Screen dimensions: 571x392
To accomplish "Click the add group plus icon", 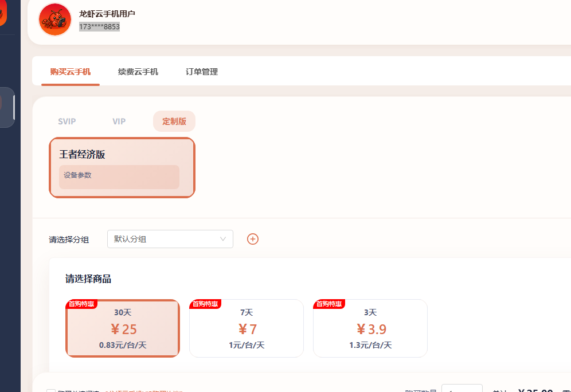I will pyautogui.click(x=253, y=239).
